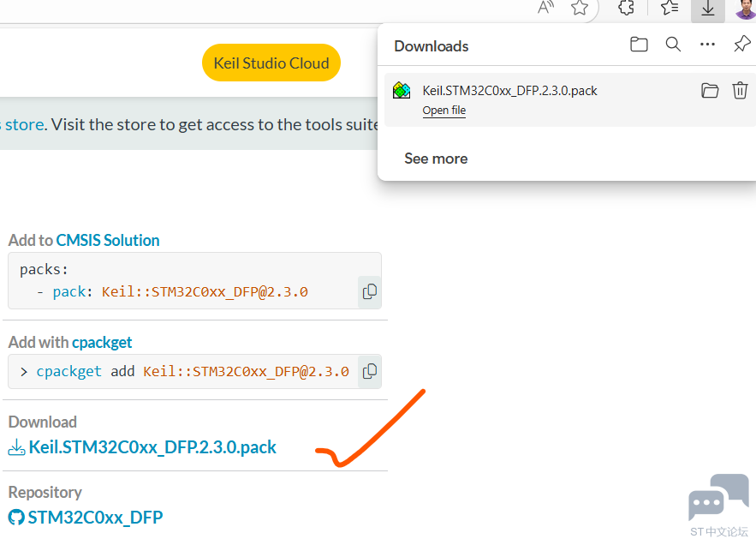Open more options in Downloads panel
The width and height of the screenshot is (756, 545).
click(x=707, y=45)
